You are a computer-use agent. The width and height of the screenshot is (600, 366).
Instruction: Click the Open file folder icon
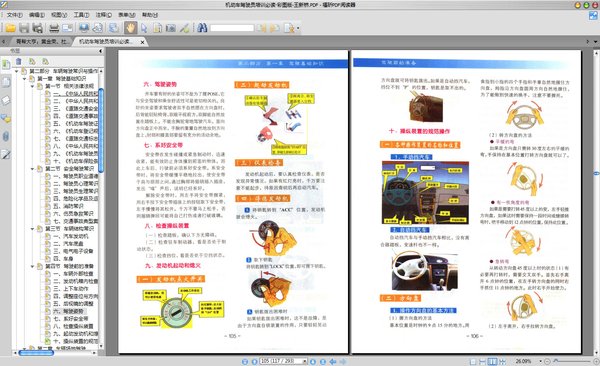click(10, 28)
